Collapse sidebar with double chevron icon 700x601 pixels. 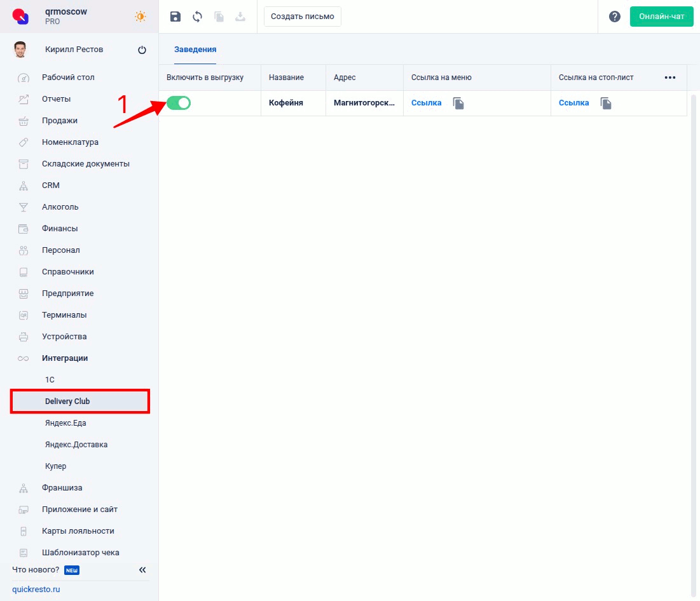(142, 570)
